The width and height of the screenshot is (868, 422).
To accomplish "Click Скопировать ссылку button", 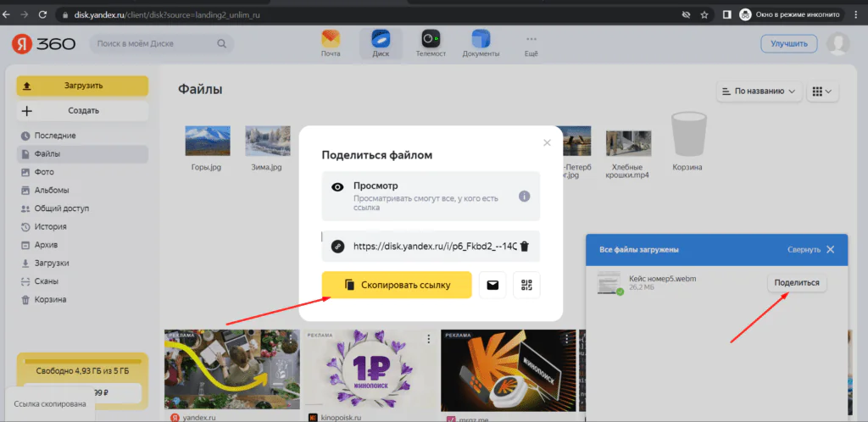I will pos(397,285).
